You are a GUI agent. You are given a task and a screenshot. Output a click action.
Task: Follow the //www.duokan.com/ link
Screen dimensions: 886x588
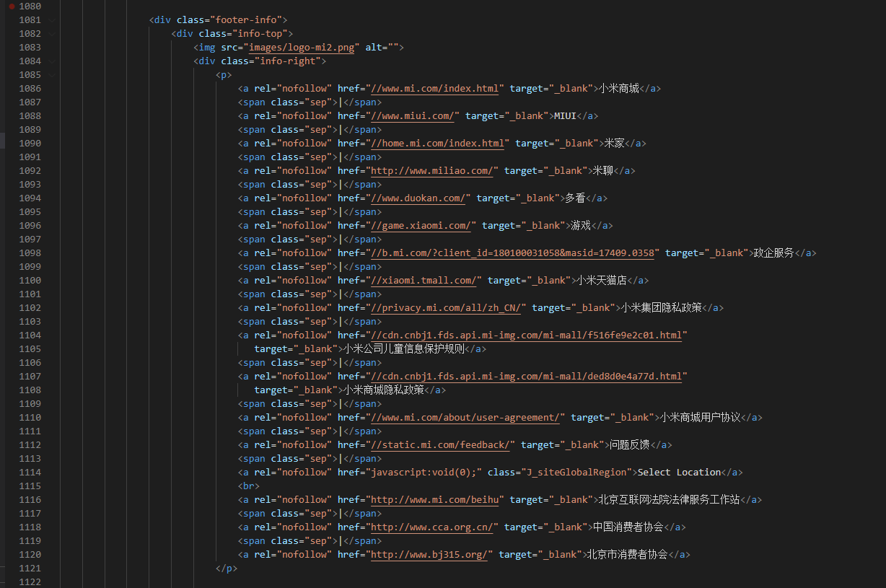coord(418,198)
